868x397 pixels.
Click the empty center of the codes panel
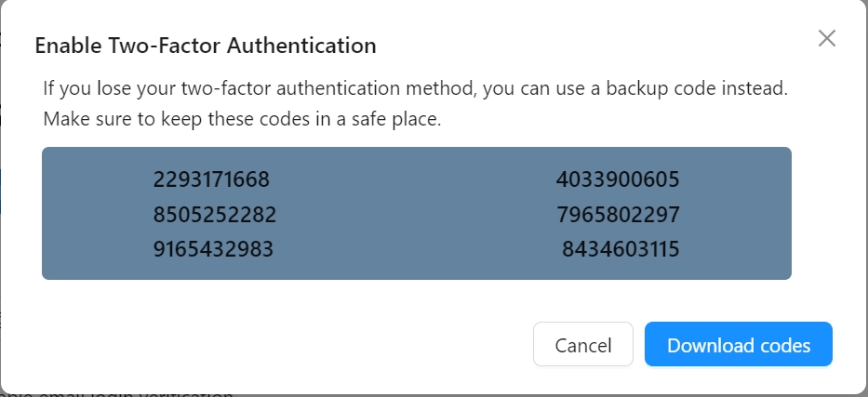coord(416,214)
